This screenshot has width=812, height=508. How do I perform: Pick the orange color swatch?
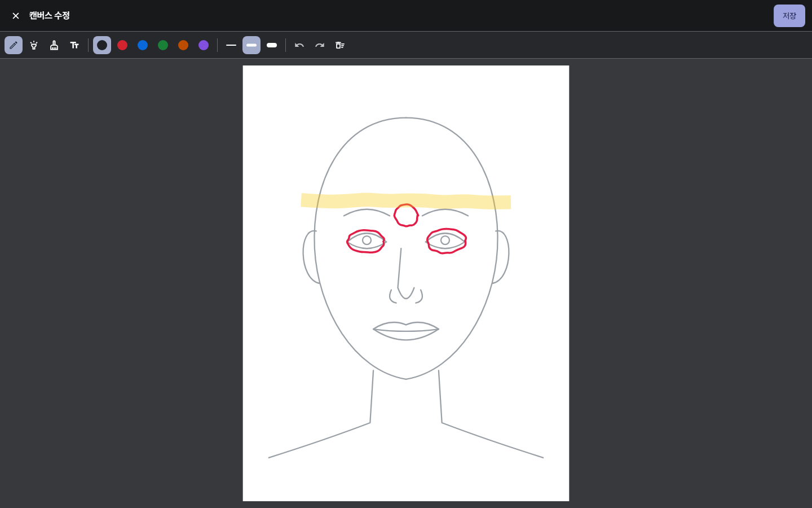click(x=183, y=45)
